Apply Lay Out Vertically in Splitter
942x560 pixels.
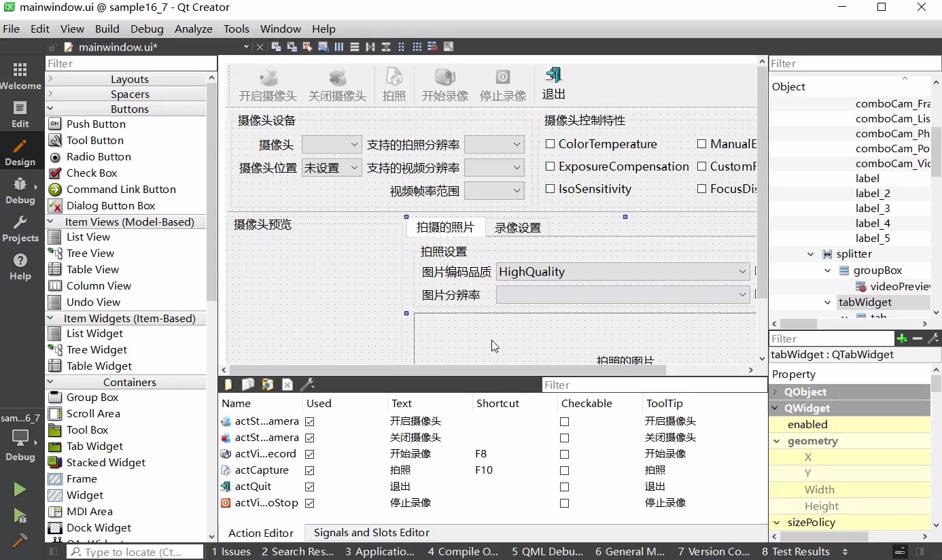pyautogui.click(x=385, y=47)
